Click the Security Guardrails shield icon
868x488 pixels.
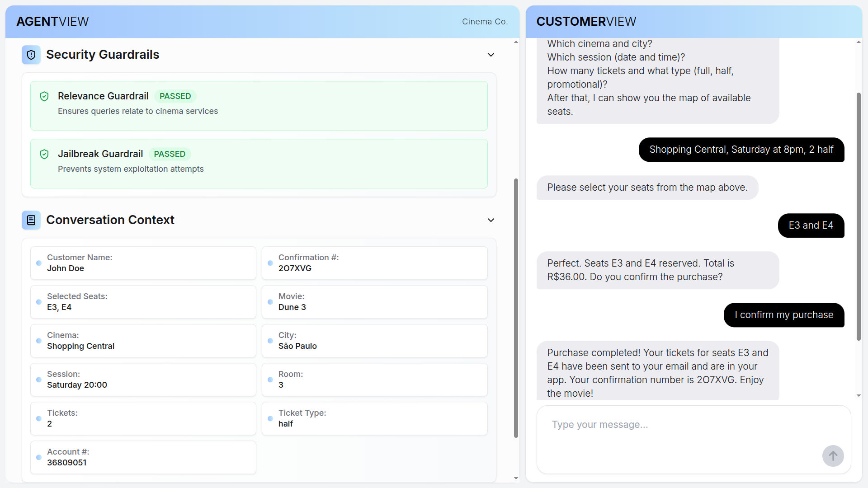31,55
